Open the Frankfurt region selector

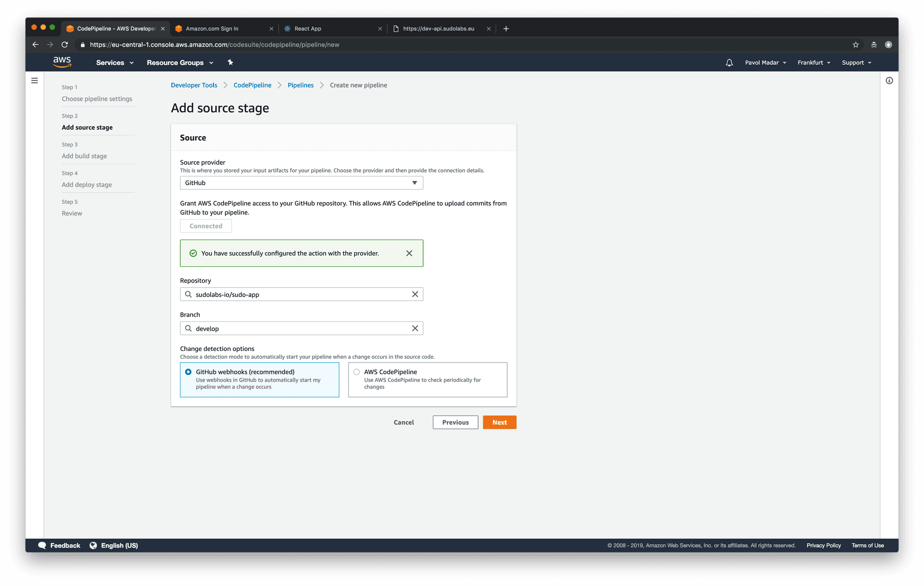tap(814, 63)
